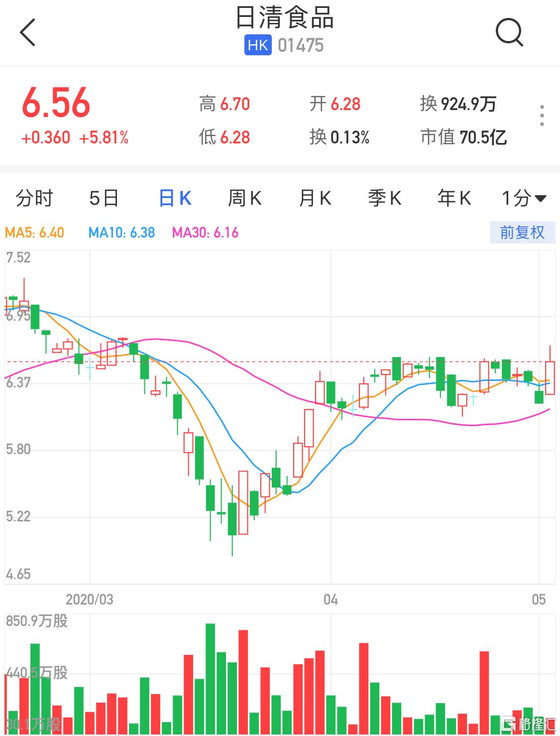Viewport: 560px width, 736px height.
Task: Tap the MA30 indicator label
Action: tap(205, 233)
